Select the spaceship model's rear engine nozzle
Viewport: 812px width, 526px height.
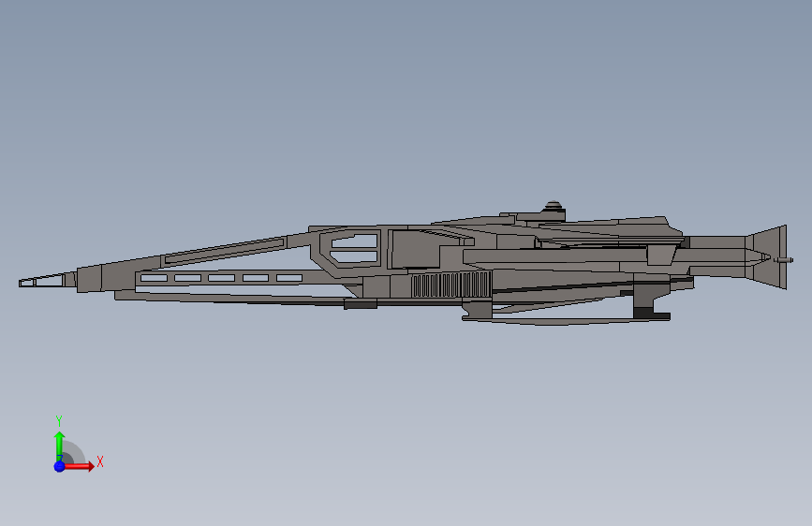coord(766,257)
